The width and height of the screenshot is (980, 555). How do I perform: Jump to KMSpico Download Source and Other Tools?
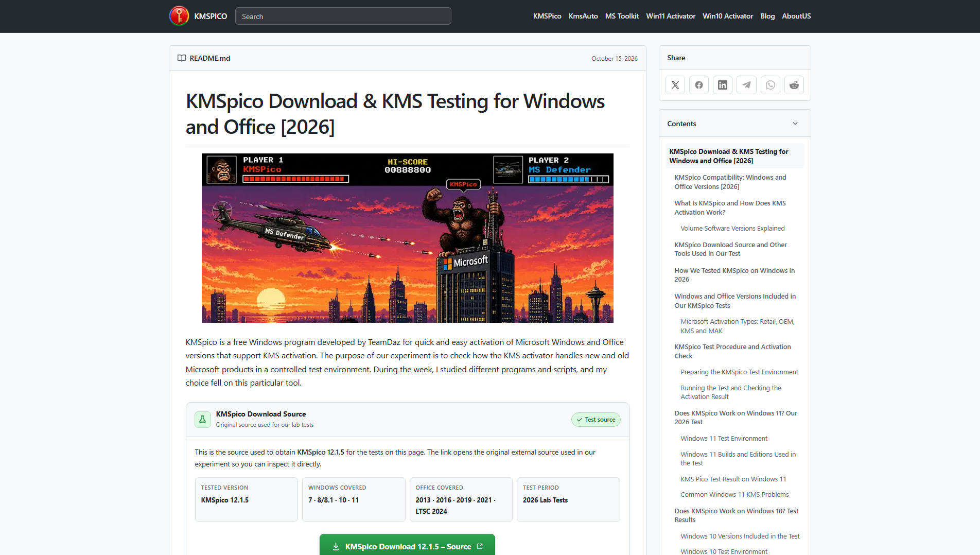(x=730, y=249)
